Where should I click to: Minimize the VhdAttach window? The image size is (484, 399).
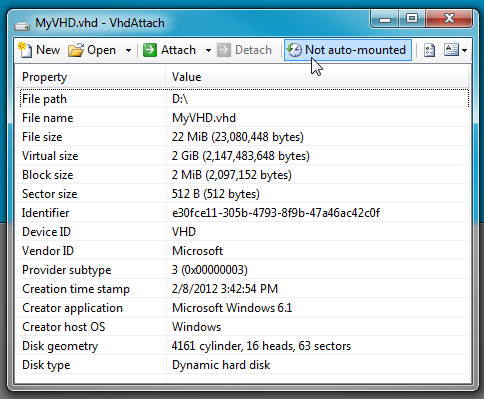385,18
